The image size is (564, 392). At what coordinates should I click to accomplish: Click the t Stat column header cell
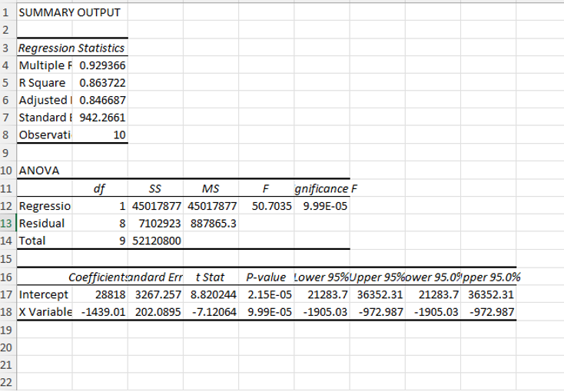(x=211, y=277)
